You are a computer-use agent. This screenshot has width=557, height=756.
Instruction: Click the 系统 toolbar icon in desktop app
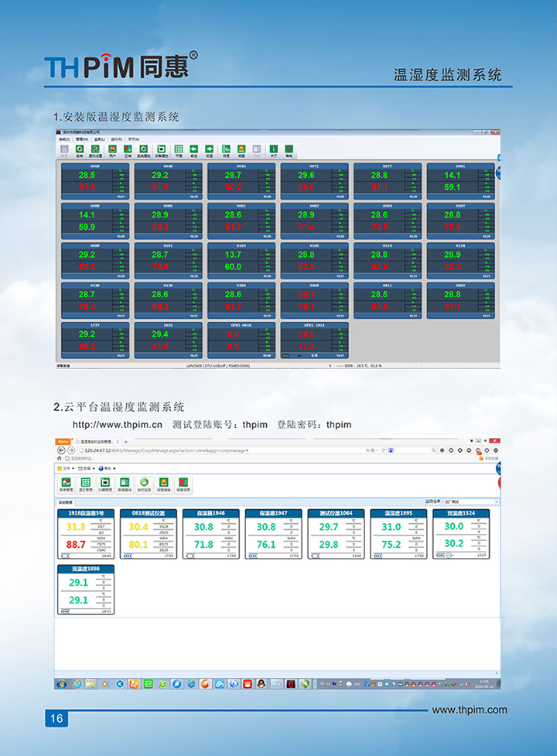pos(79,150)
